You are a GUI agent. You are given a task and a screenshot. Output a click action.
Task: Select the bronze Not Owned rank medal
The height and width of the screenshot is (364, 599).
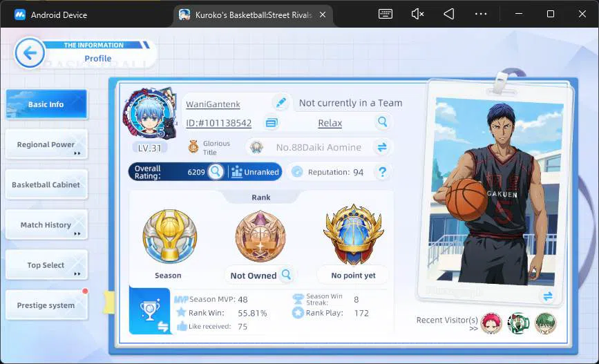pos(260,236)
